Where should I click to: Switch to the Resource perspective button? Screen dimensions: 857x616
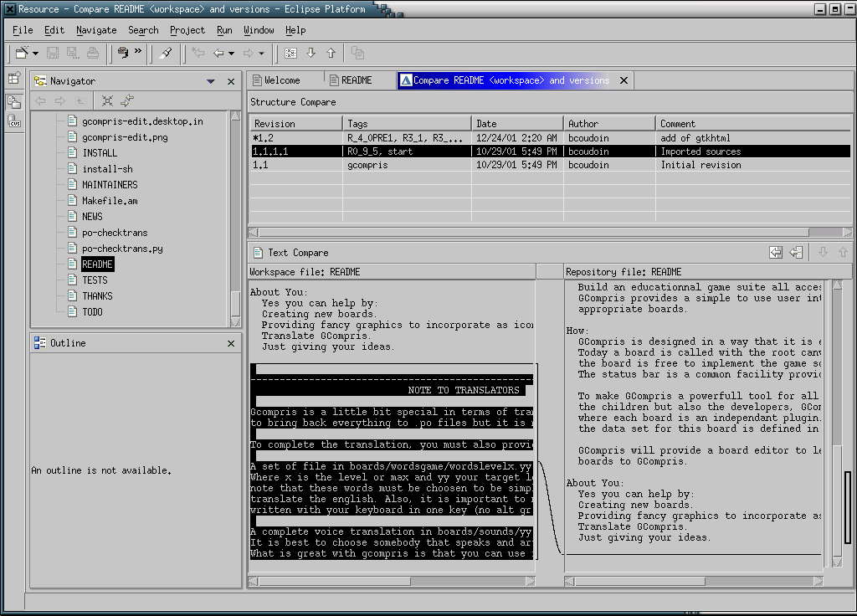(14, 101)
